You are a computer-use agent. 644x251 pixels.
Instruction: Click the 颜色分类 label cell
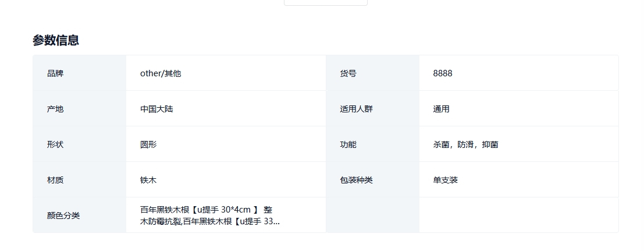(80, 215)
